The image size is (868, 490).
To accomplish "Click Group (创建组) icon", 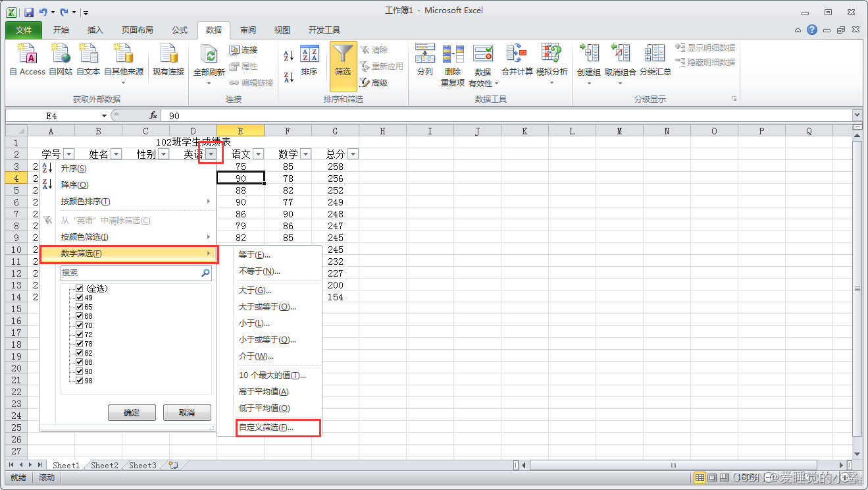I will click(589, 54).
